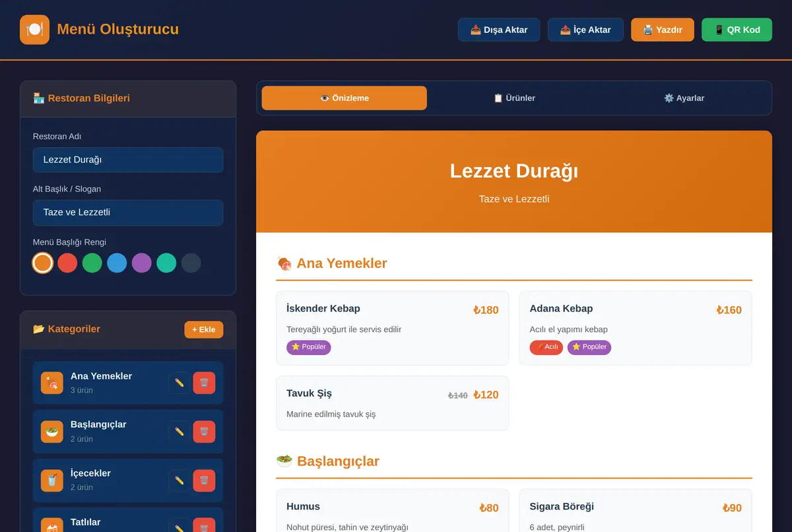The image size is (792, 532).
Task: Click the Adana Kebap menu card
Action: click(x=636, y=328)
